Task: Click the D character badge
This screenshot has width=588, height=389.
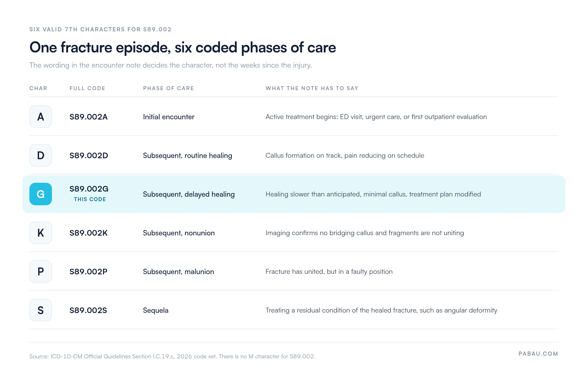Action: 41,156
